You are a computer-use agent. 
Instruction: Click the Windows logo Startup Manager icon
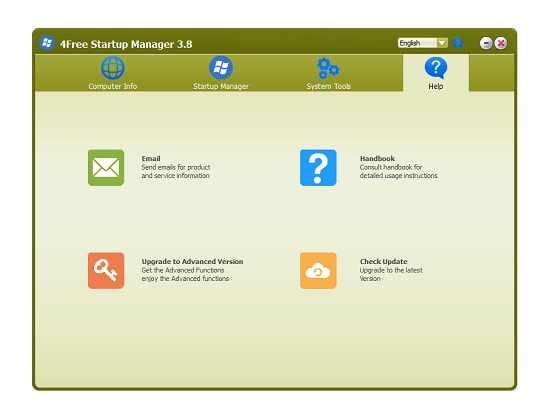pos(221,68)
